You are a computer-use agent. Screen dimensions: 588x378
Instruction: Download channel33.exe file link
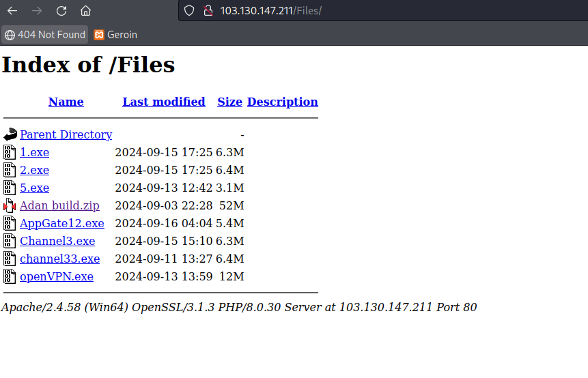(59, 259)
